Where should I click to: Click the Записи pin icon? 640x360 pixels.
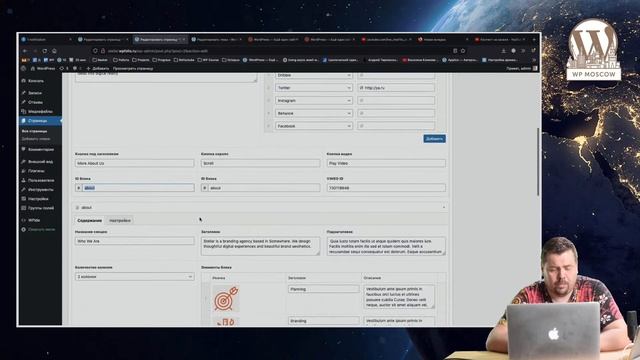click(x=24, y=93)
